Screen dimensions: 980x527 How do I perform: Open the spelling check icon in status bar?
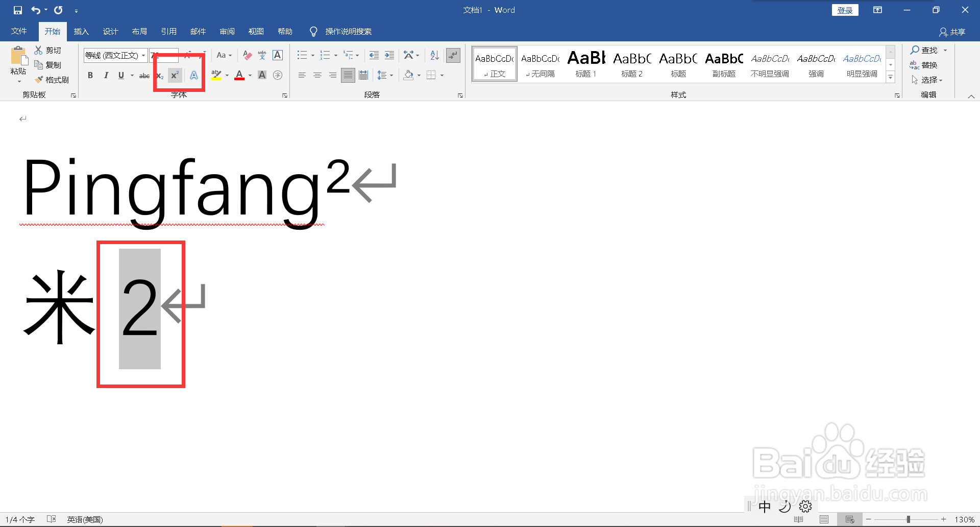(52, 519)
